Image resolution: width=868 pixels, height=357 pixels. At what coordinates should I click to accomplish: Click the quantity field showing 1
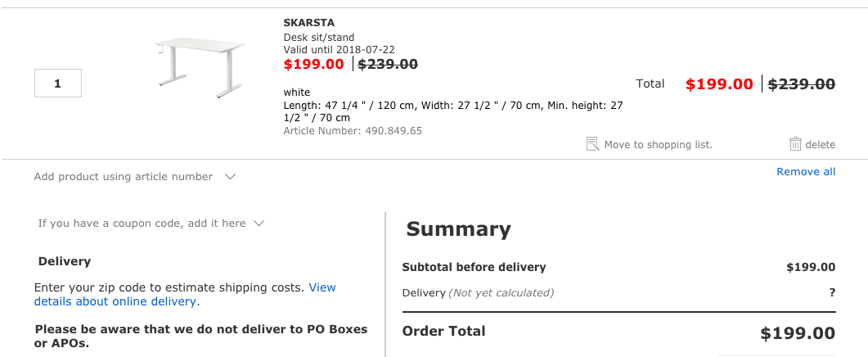[x=58, y=84]
